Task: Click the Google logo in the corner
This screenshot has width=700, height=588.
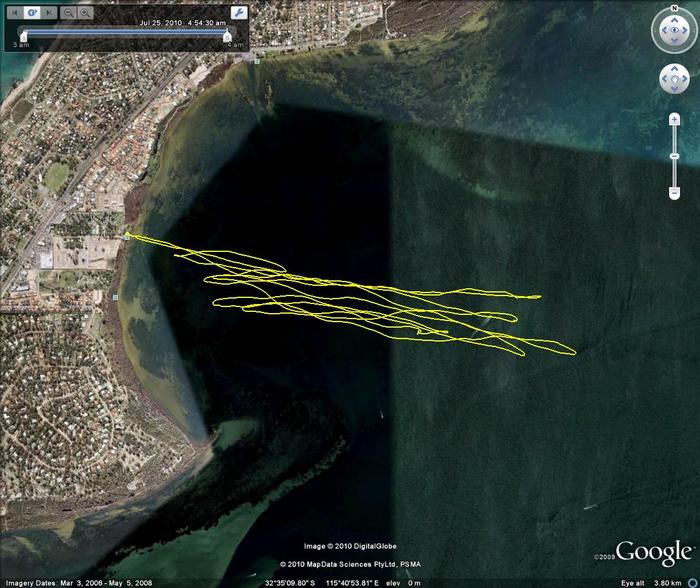Action: (x=652, y=552)
